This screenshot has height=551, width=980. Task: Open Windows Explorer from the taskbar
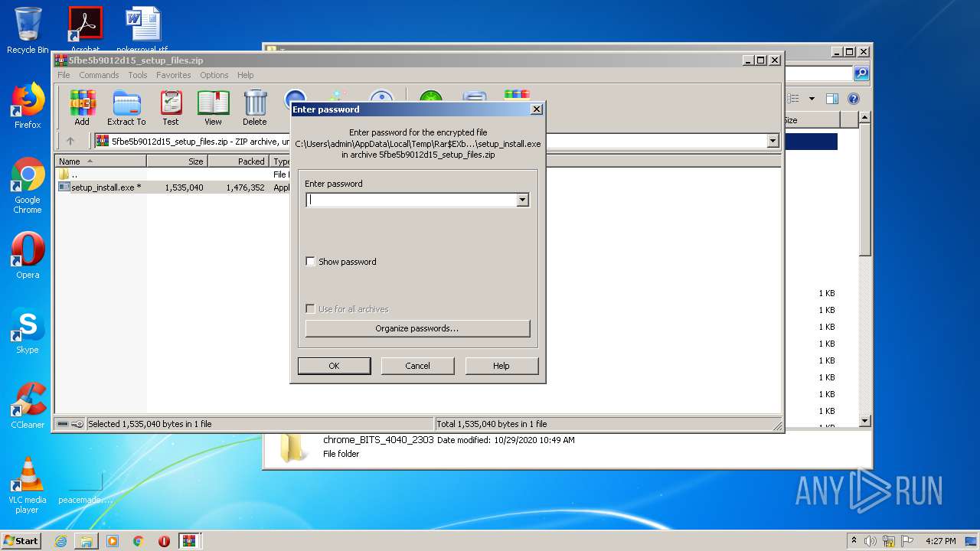[87, 541]
